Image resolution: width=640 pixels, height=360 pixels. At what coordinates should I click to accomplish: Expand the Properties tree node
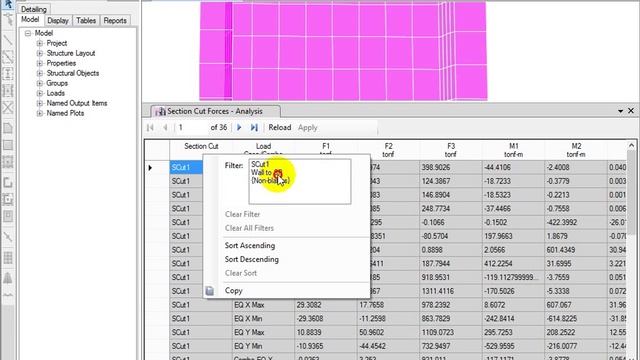(x=40, y=63)
